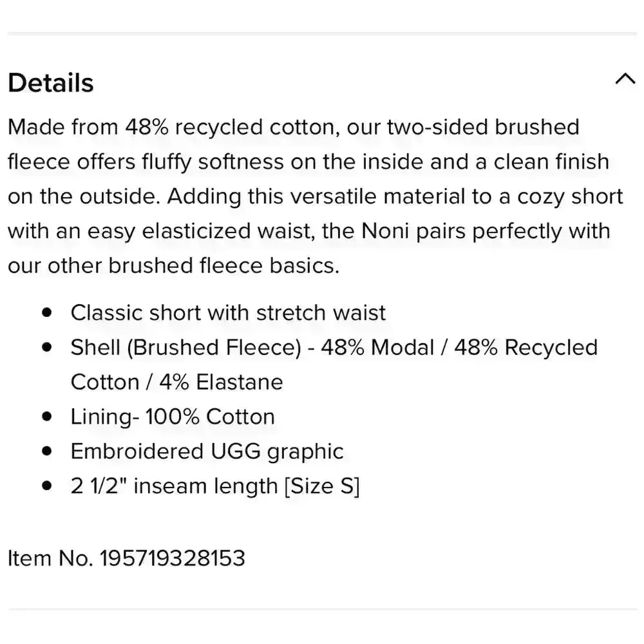This screenshot has height=644, width=644.
Task: Click item number 195719328153
Action: [172, 558]
